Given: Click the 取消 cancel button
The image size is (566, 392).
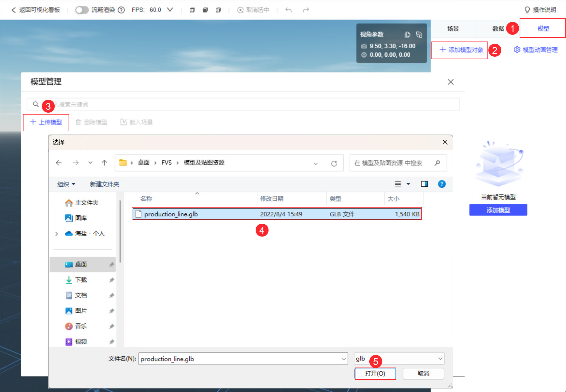Looking at the screenshot, I should coord(423,374).
